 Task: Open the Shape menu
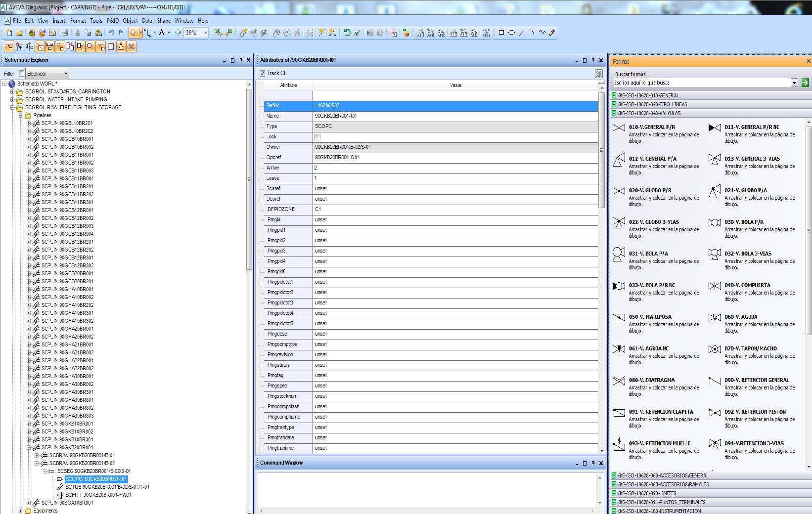pyautogui.click(x=164, y=21)
